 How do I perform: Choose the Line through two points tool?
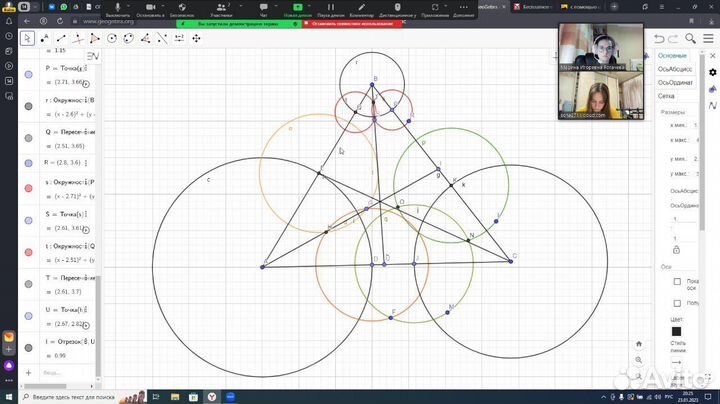(x=61, y=38)
